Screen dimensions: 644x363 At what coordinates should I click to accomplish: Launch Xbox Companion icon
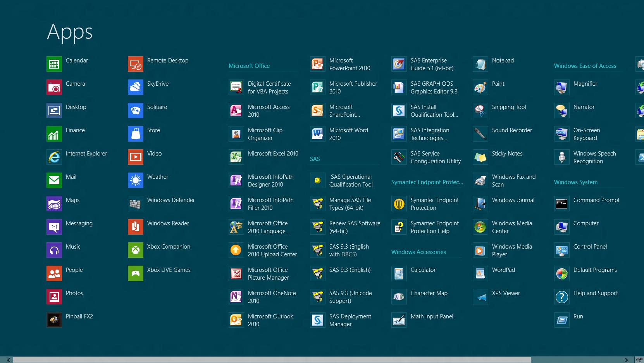coord(136,250)
